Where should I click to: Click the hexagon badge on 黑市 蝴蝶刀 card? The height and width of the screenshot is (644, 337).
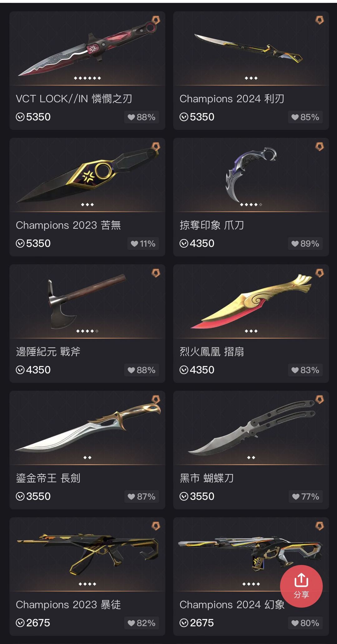click(320, 399)
